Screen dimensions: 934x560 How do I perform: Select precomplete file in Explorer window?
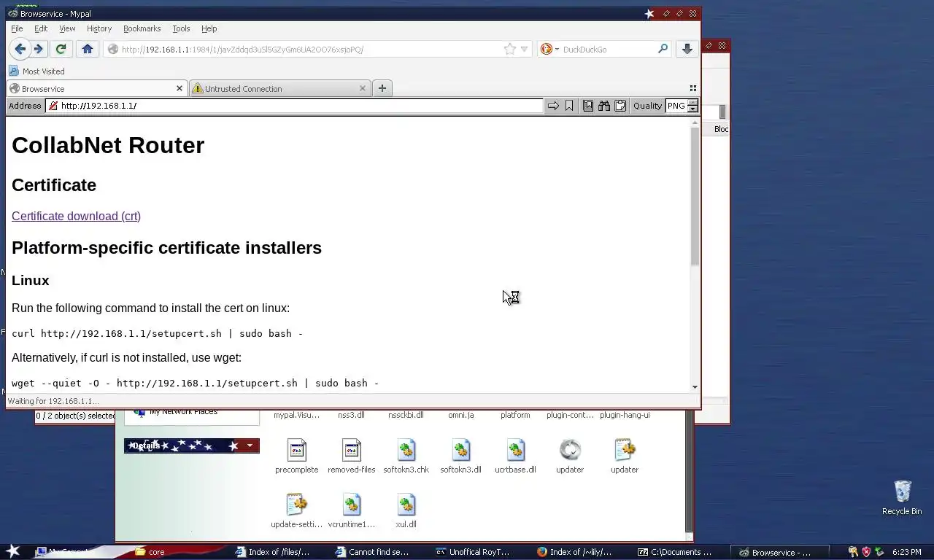coord(296,456)
